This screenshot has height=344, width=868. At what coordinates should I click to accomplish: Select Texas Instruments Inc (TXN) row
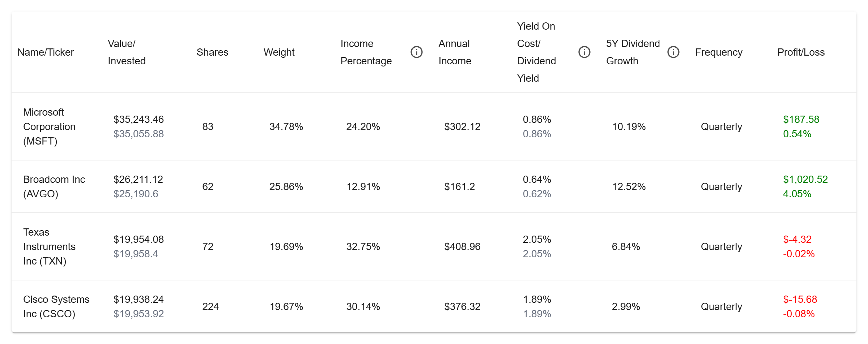pyautogui.click(x=434, y=246)
